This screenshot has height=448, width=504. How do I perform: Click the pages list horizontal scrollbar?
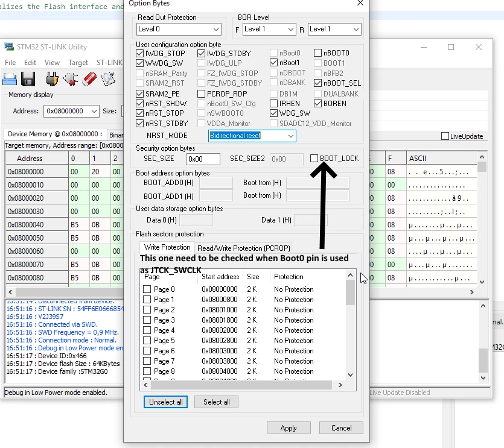(x=241, y=385)
